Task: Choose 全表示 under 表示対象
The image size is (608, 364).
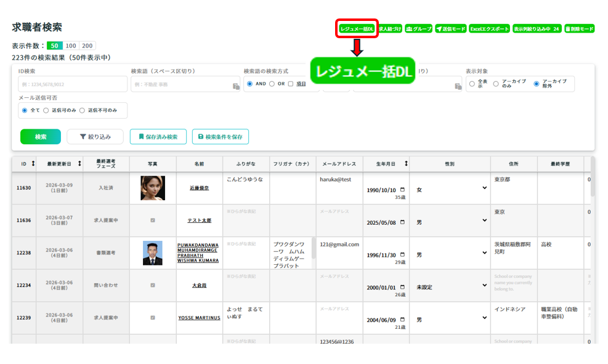Action: [x=472, y=84]
